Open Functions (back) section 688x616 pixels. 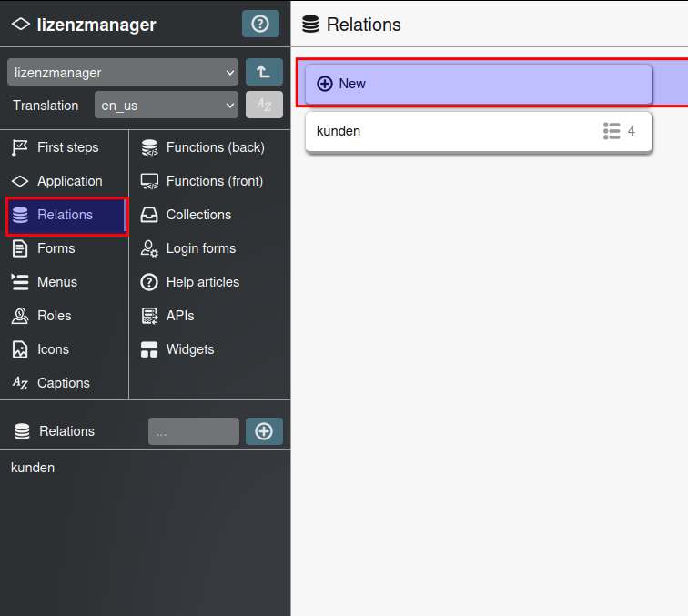pos(215,147)
